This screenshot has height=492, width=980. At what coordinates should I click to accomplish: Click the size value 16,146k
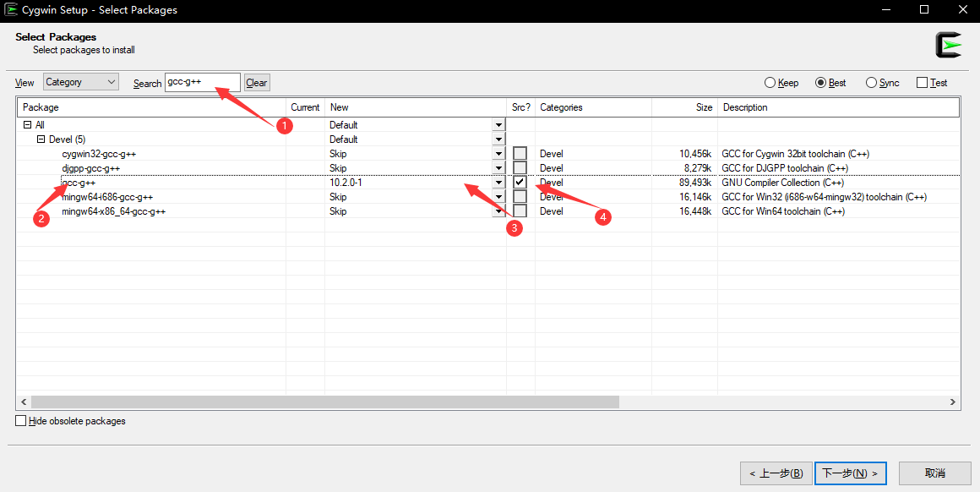coord(695,197)
